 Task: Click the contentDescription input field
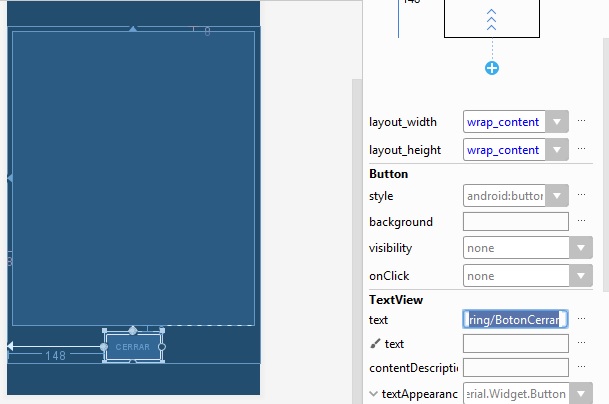tap(515, 368)
